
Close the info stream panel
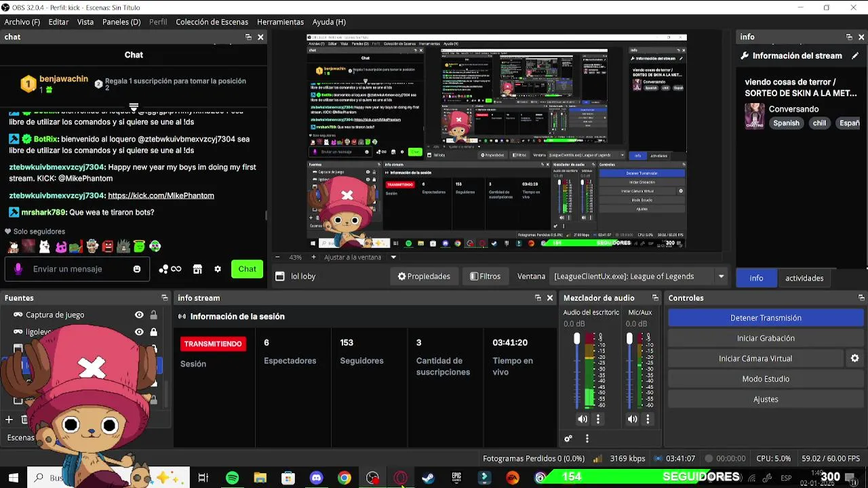550,298
